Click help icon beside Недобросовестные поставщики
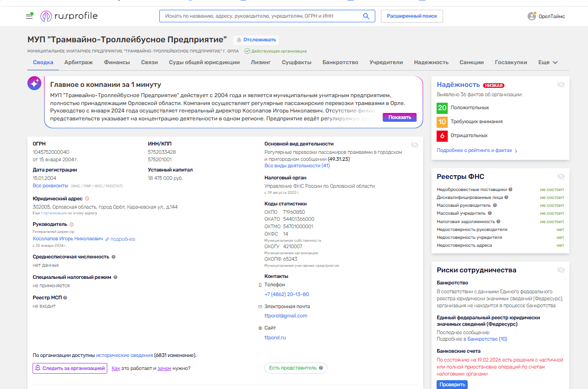 (510, 190)
